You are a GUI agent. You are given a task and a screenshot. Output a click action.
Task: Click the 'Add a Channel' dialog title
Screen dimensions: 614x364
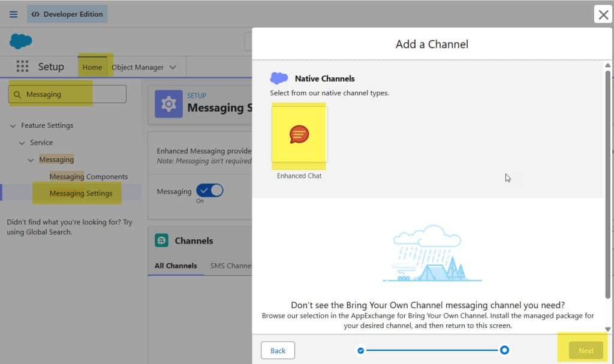coord(432,44)
